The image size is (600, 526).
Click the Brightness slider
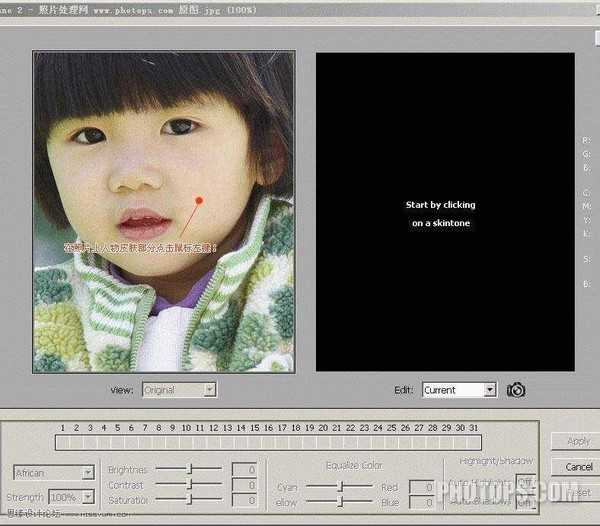tap(189, 469)
